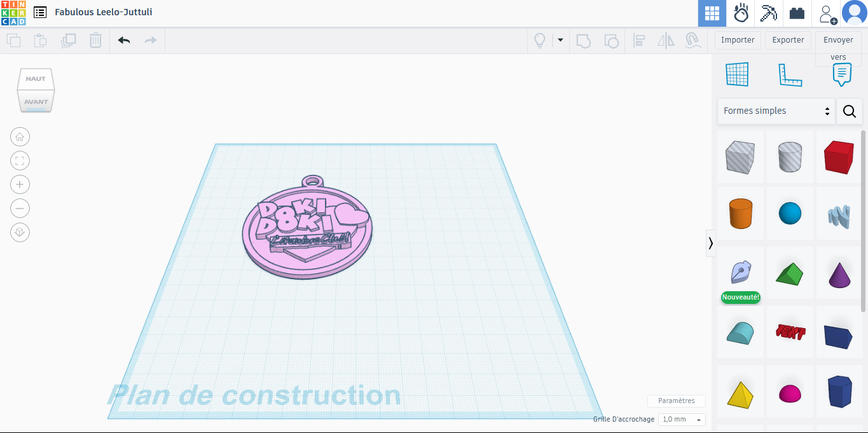Screen dimensions: 868x433
Task: Select the green roof shape
Action: (790, 273)
